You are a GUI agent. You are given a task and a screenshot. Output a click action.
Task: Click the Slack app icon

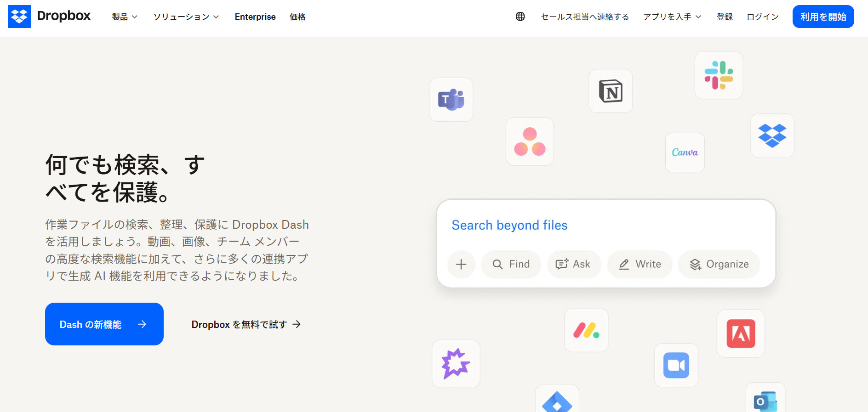(719, 75)
